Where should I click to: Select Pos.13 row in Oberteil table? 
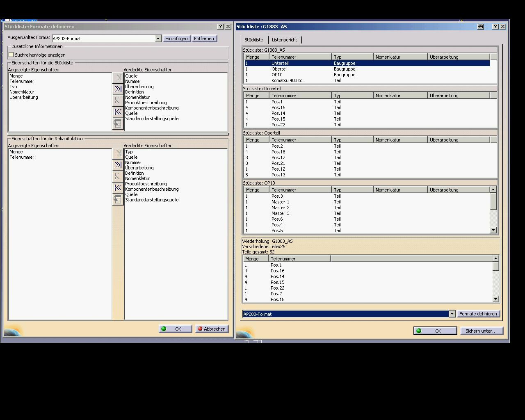[x=367, y=175]
